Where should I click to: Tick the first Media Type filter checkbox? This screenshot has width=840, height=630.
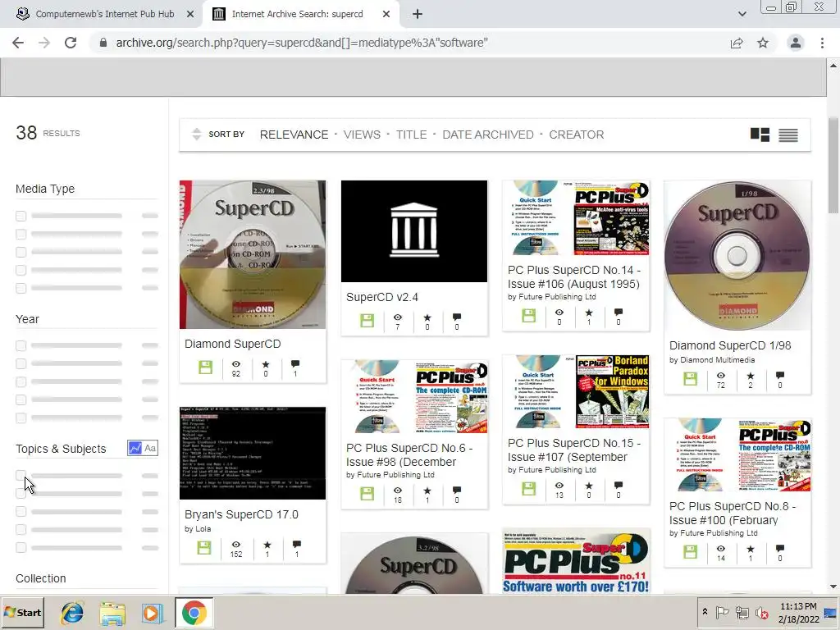[21, 216]
